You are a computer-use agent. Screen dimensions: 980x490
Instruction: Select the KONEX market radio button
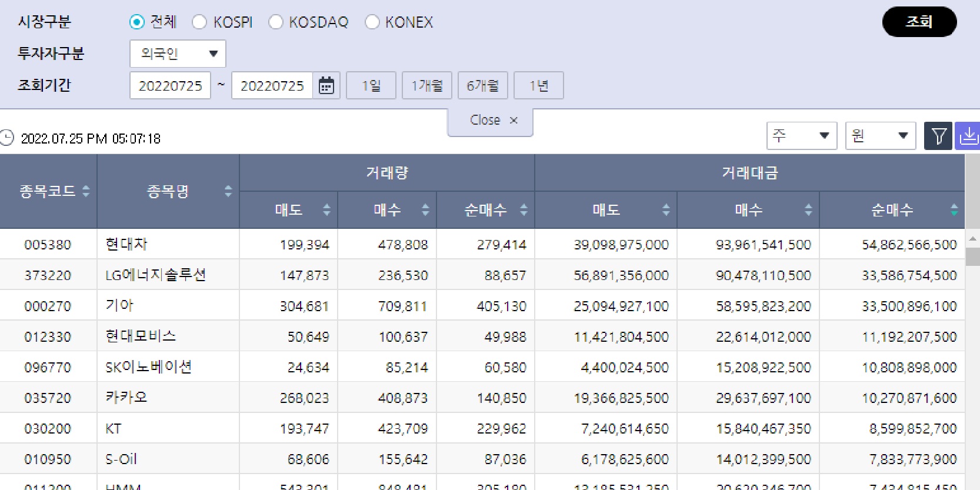(x=372, y=22)
